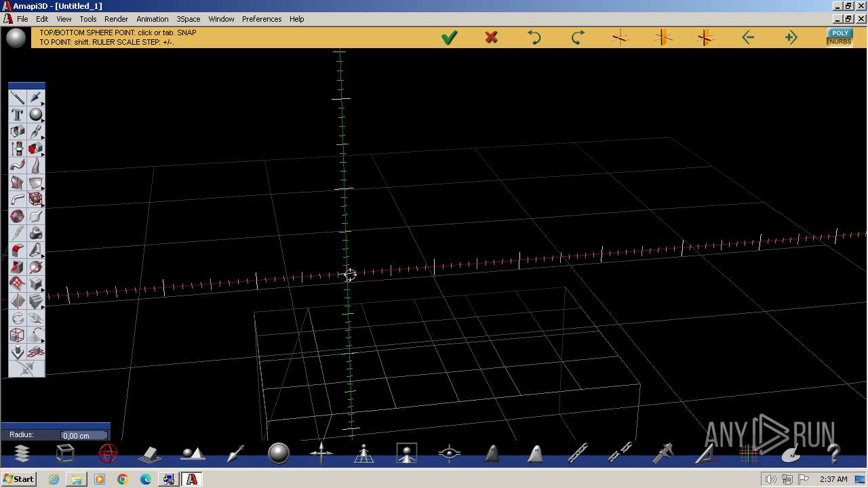Viewport: 868px width, 488px height.
Task: Open the Tools menu
Action: tap(88, 19)
